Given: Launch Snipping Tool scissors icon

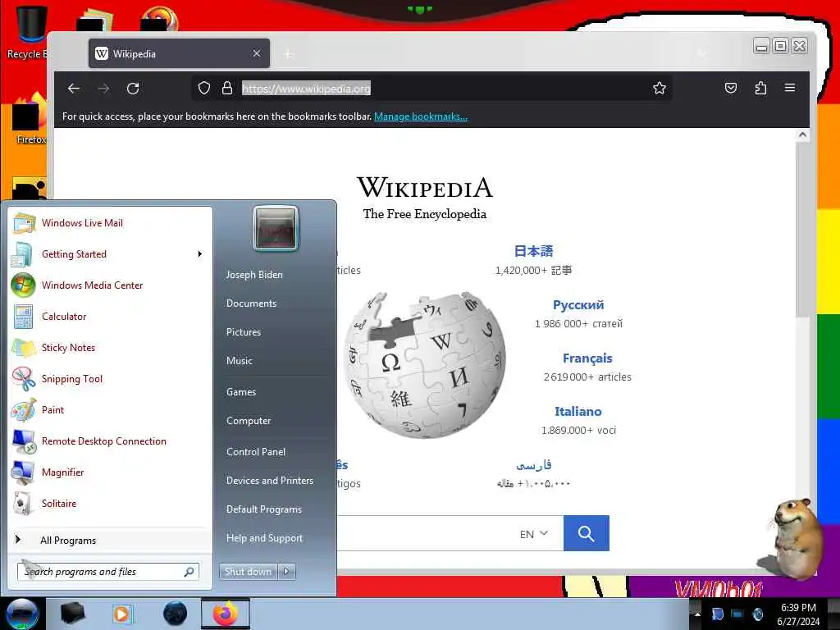Looking at the screenshot, I should tap(24, 379).
